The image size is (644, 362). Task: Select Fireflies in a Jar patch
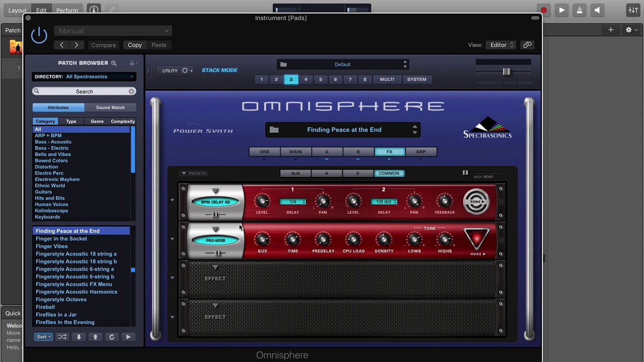pyautogui.click(x=56, y=315)
